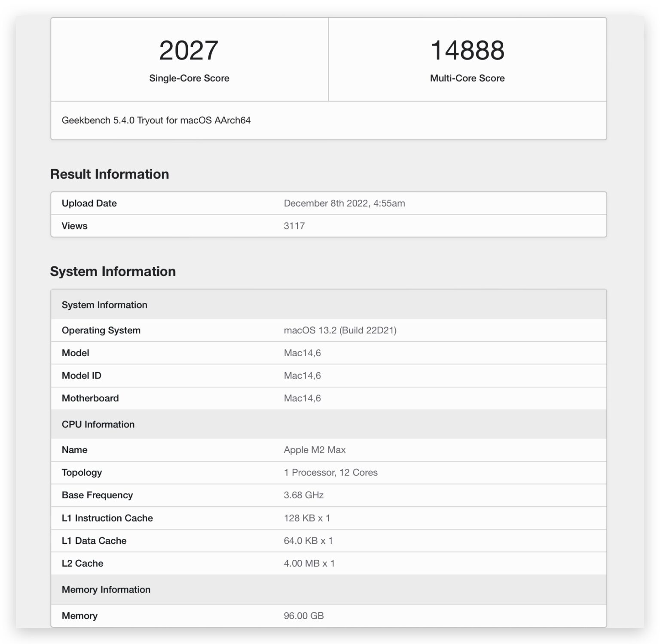Select the Memory label in the last row
This screenshot has height=644, width=660.
[79, 616]
